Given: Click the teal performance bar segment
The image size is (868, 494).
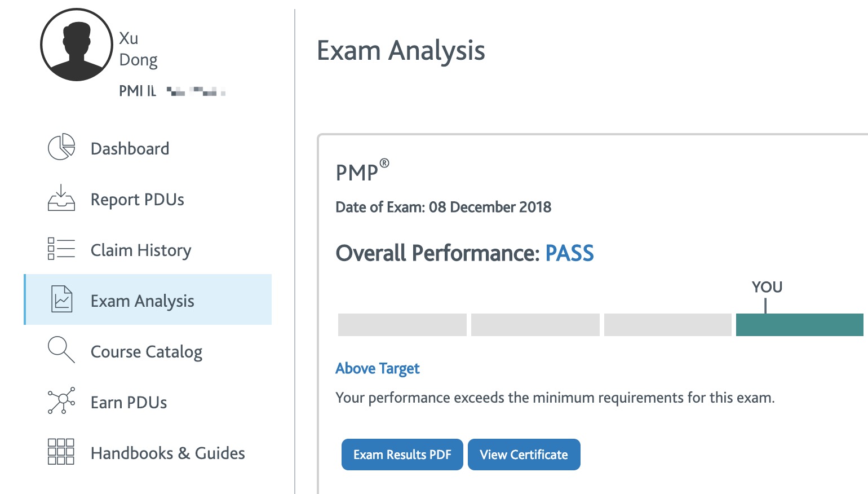Looking at the screenshot, I should 800,325.
